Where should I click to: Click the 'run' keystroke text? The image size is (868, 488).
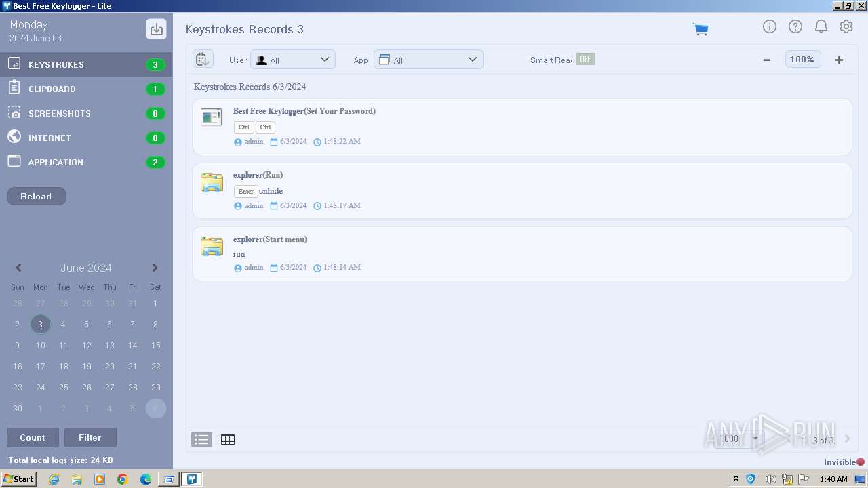pos(239,254)
